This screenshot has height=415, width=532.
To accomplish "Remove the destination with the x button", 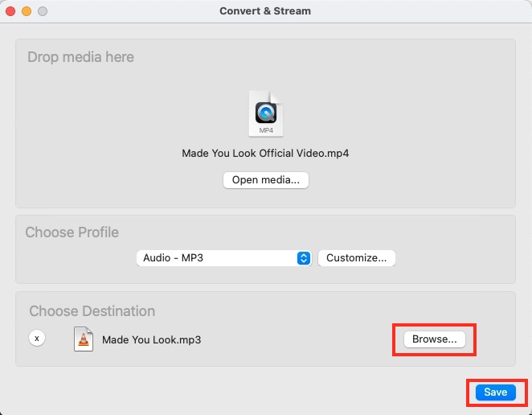I will click(x=37, y=339).
